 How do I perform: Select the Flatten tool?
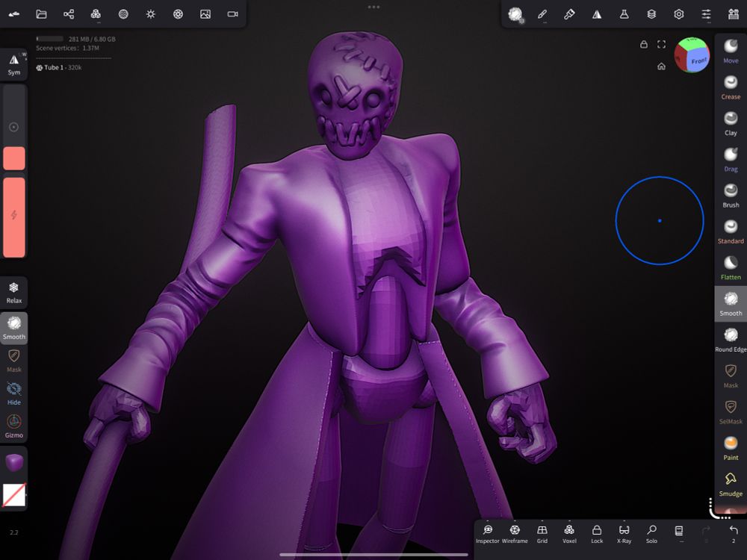[731, 268]
